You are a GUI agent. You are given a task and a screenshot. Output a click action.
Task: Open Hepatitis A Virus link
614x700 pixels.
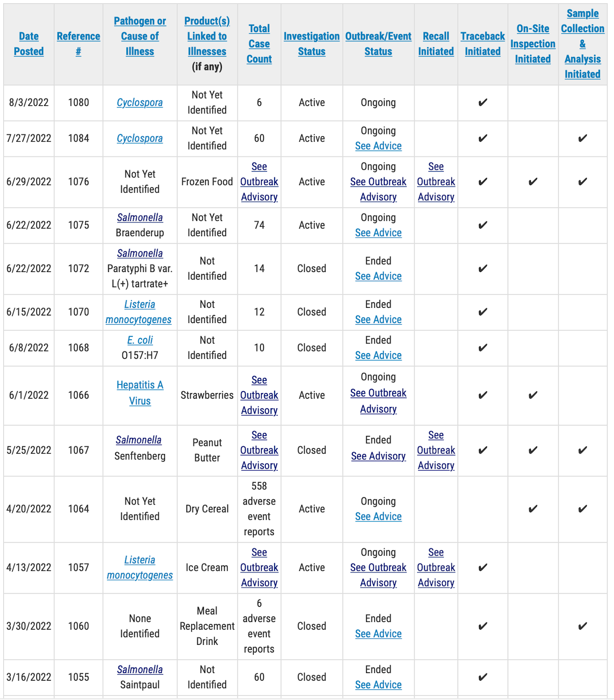pos(140,393)
